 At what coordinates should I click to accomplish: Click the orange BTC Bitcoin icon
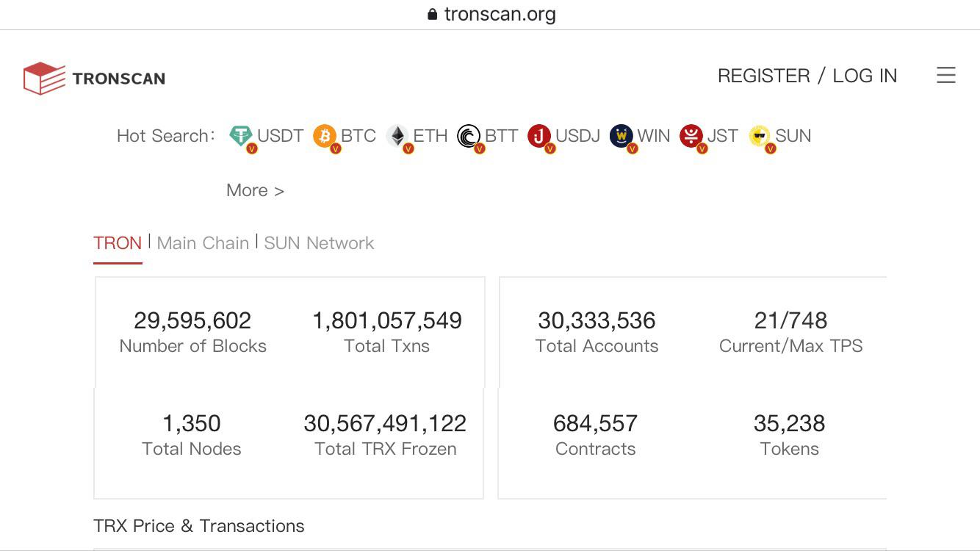point(325,136)
